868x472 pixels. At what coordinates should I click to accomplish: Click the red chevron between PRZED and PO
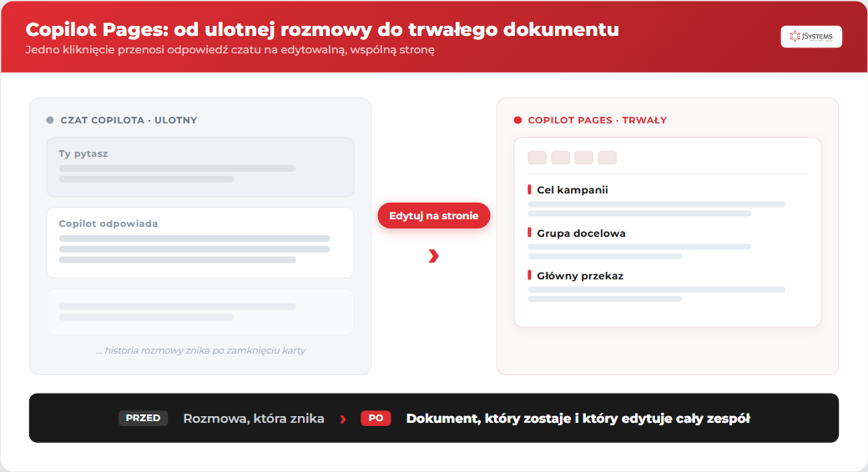[x=343, y=419]
